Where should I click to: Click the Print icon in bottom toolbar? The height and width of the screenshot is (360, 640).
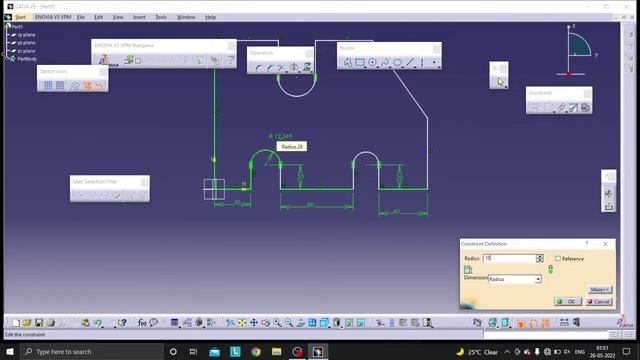coord(51,323)
